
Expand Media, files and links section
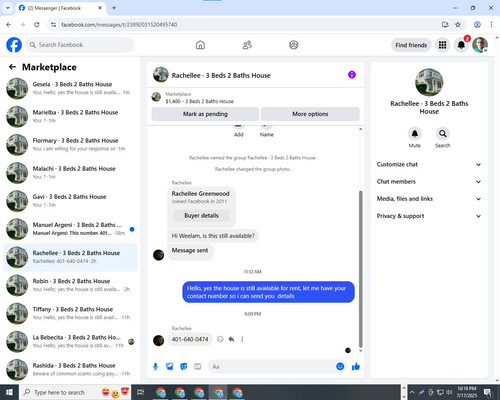pyautogui.click(x=429, y=199)
